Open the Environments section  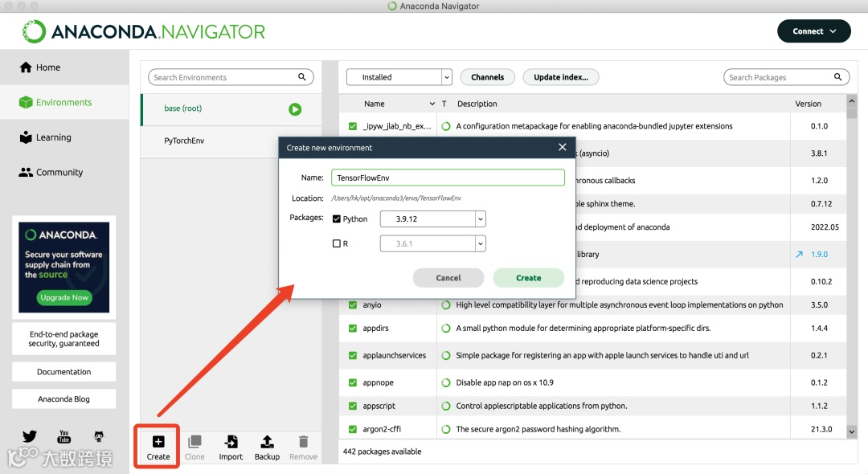point(64,102)
